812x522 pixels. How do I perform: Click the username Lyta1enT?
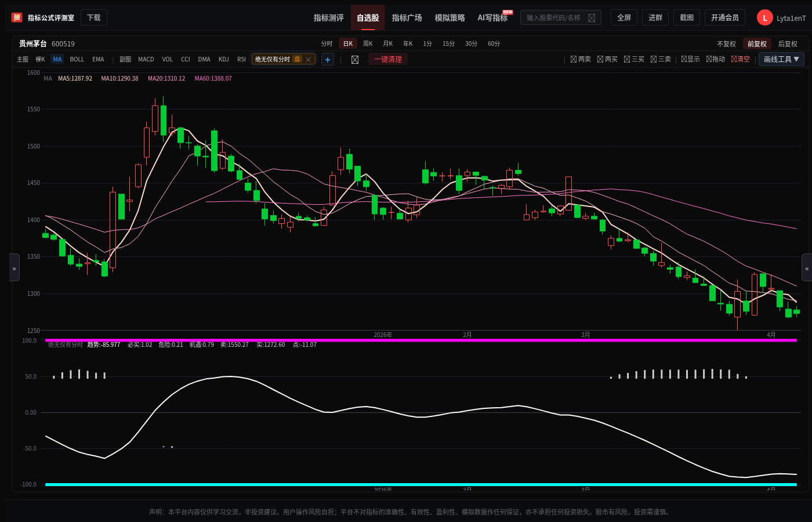(x=791, y=19)
